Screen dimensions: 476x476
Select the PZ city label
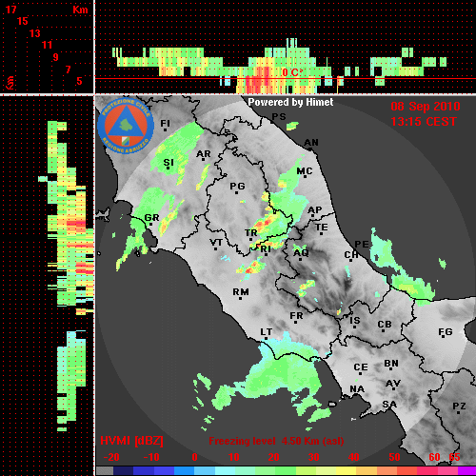tap(459, 406)
